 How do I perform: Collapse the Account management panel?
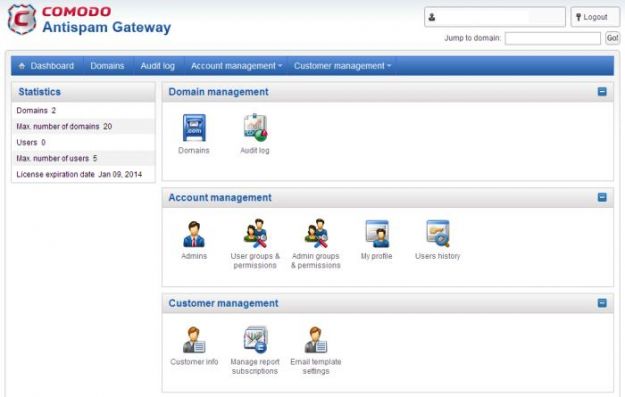(x=602, y=197)
